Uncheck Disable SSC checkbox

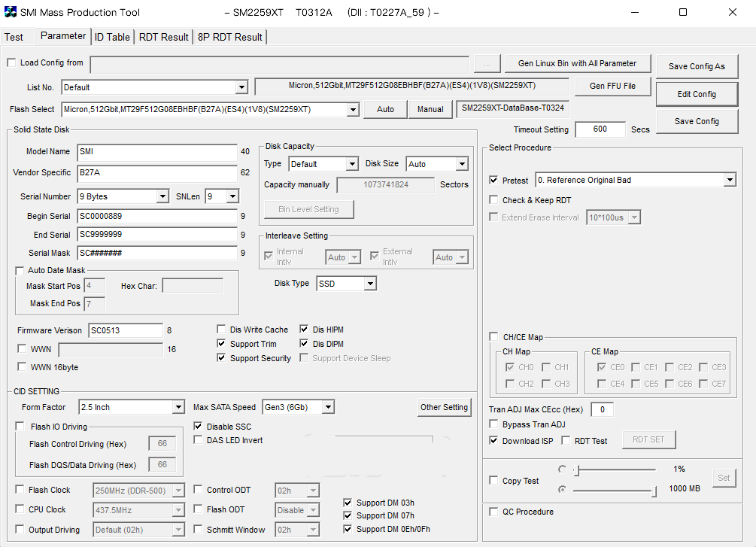click(198, 426)
